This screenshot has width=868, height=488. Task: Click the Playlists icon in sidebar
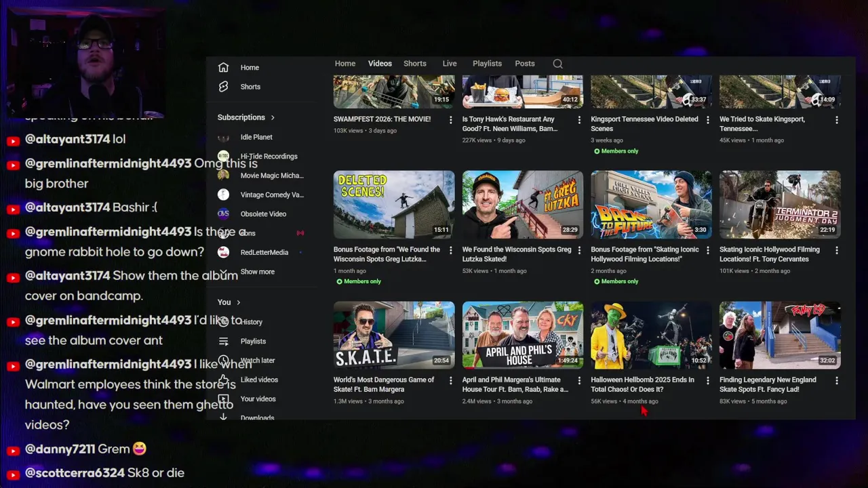223,341
